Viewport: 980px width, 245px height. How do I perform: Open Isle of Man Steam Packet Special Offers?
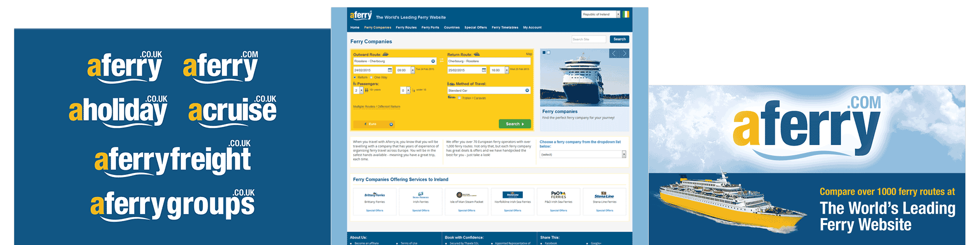[x=466, y=211]
